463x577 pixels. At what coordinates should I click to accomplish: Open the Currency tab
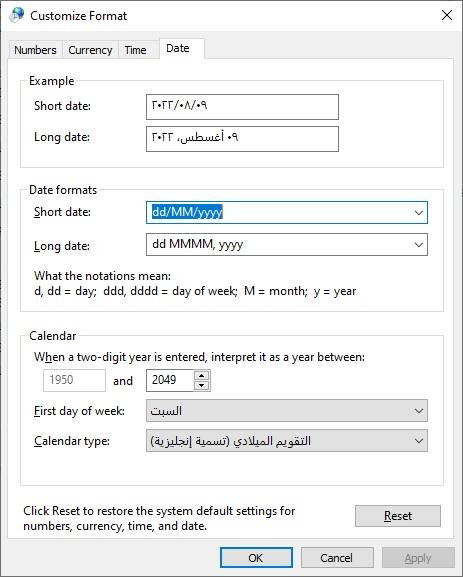(x=90, y=50)
